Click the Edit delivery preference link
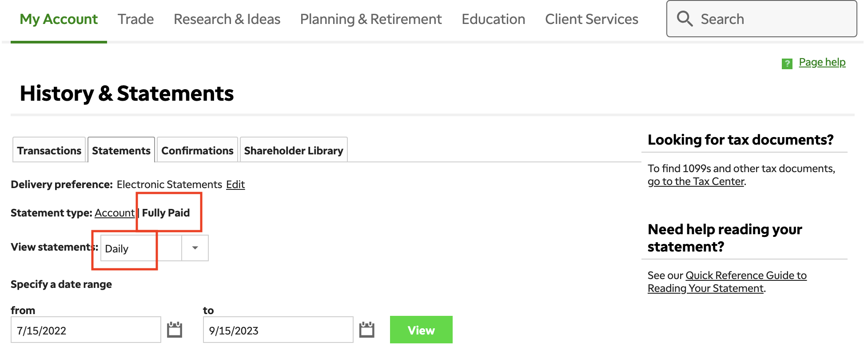 [x=235, y=184]
